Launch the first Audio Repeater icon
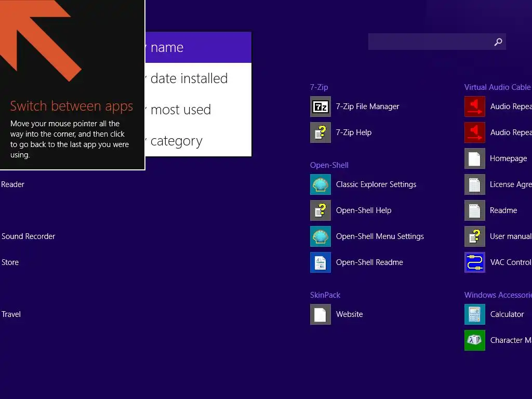 pos(475,107)
